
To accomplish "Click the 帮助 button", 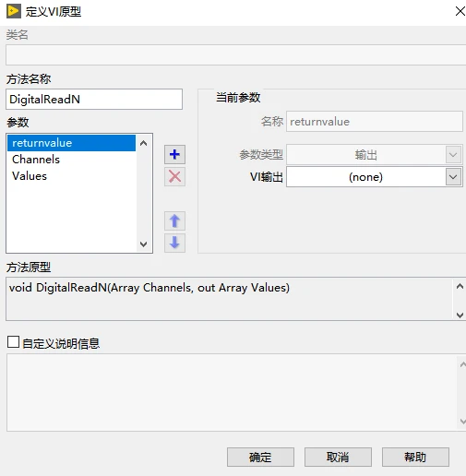I will coord(415,457).
